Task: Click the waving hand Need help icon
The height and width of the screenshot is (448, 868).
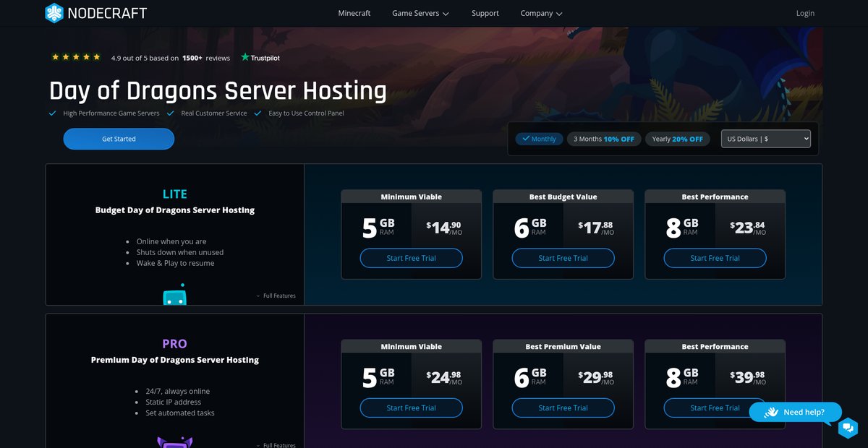Action: tap(770, 412)
